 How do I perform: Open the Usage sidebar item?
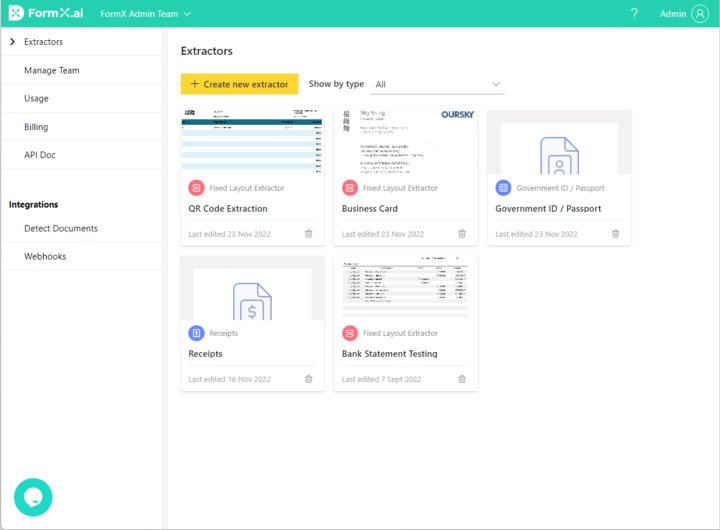[37, 99]
